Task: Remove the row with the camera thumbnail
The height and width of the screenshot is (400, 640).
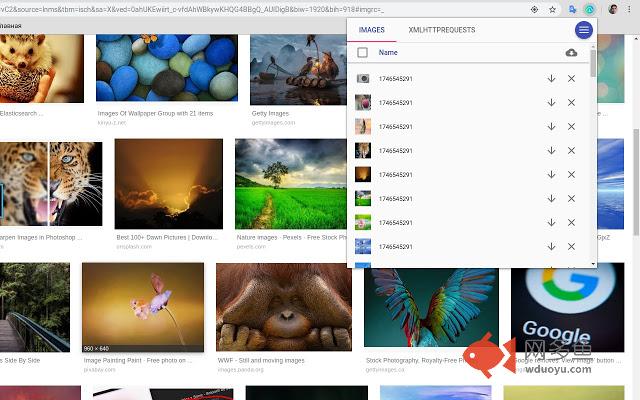Action: click(571, 79)
